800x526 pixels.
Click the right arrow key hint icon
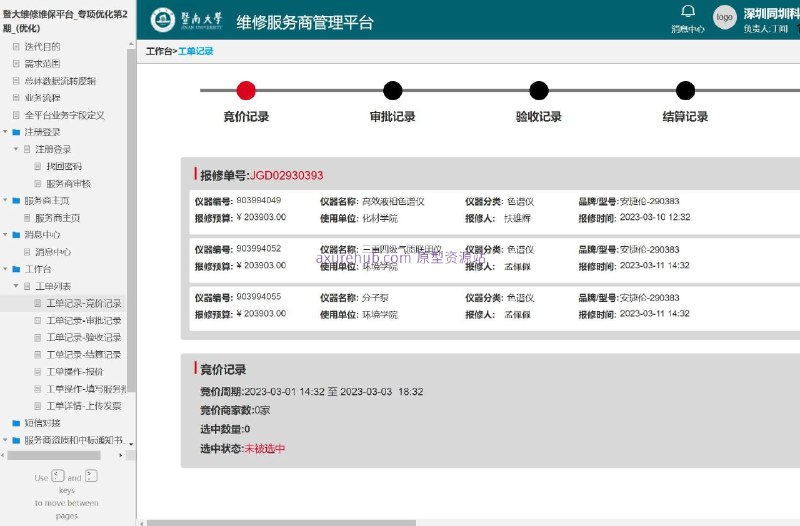(x=91, y=476)
